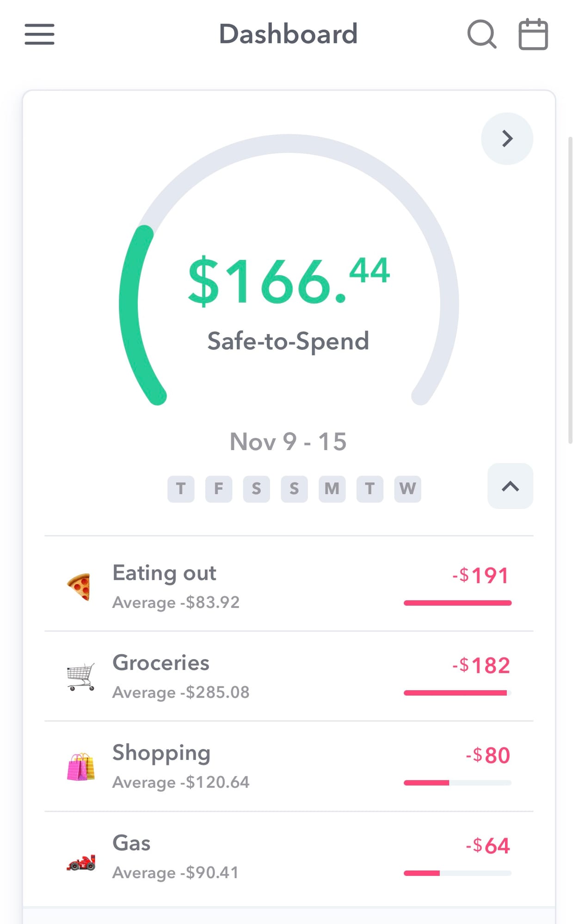Open the Groceries category row
578x924 pixels.
pyautogui.click(x=289, y=676)
